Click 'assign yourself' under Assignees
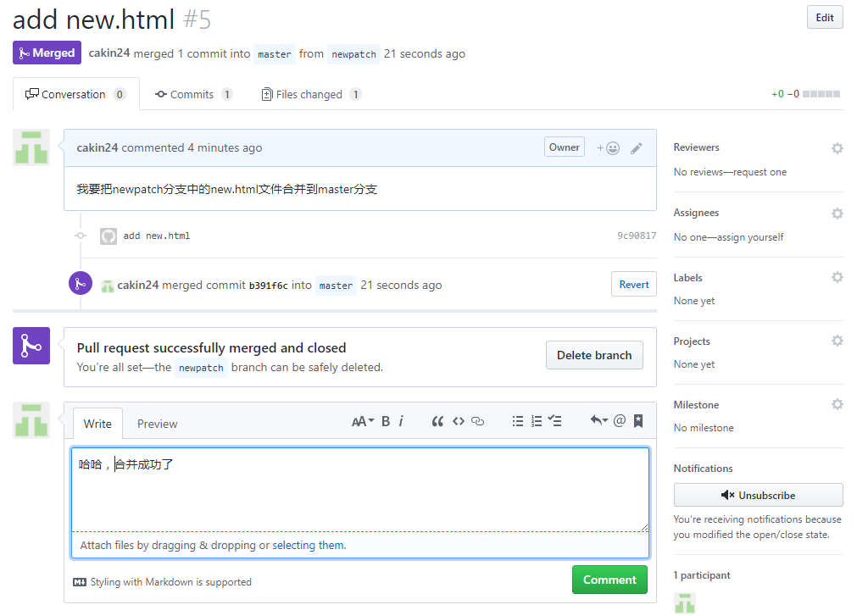 [x=750, y=237]
